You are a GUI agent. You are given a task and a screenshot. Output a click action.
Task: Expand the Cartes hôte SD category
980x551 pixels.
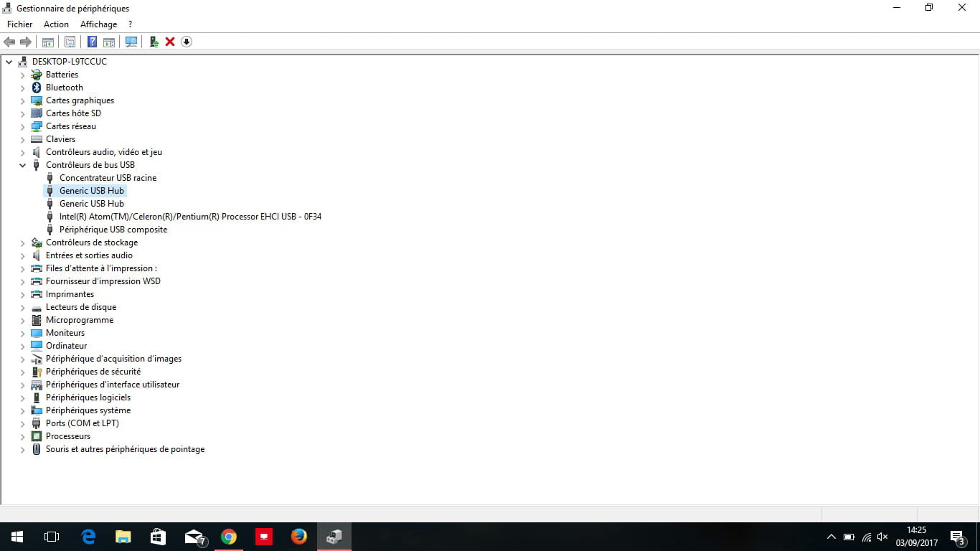[23, 113]
